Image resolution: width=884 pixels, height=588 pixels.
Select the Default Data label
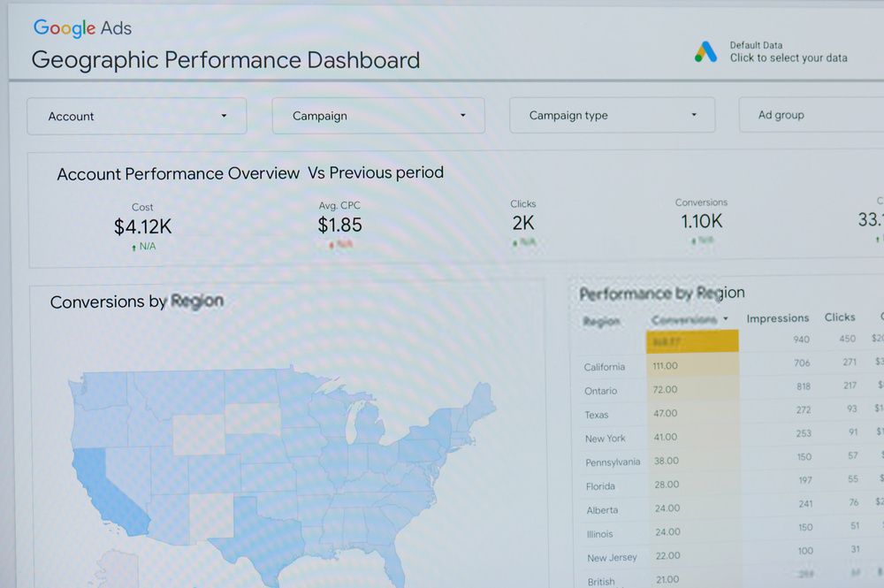756,45
